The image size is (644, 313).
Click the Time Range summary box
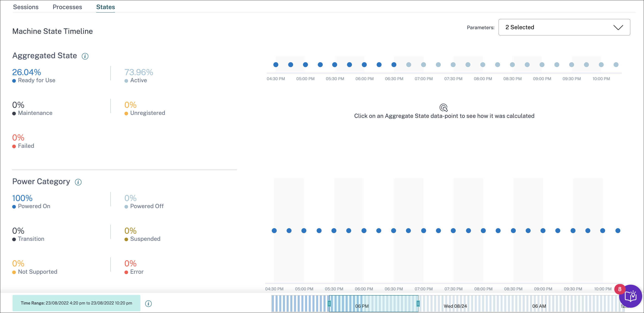pyautogui.click(x=76, y=303)
